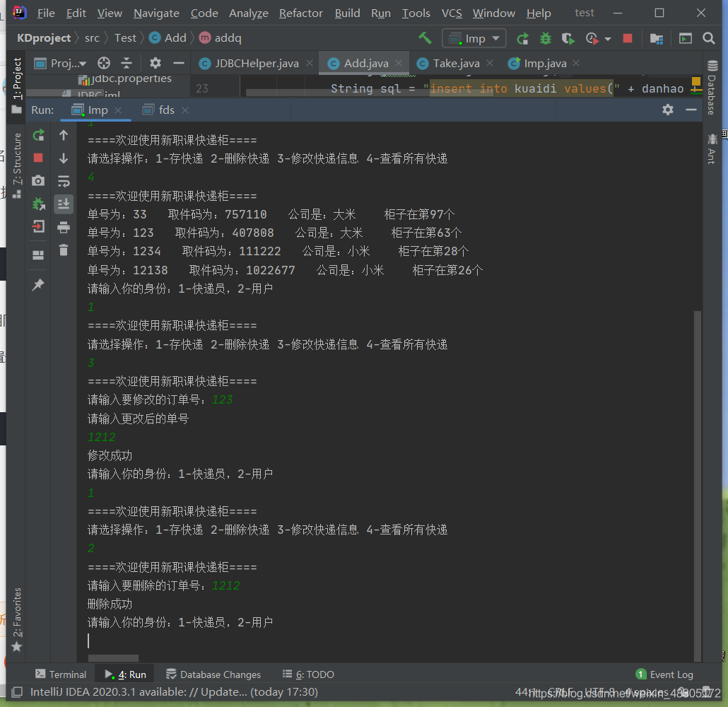Open the Event Log
728x707 pixels.
pyautogui.click(x=669, y=674)
